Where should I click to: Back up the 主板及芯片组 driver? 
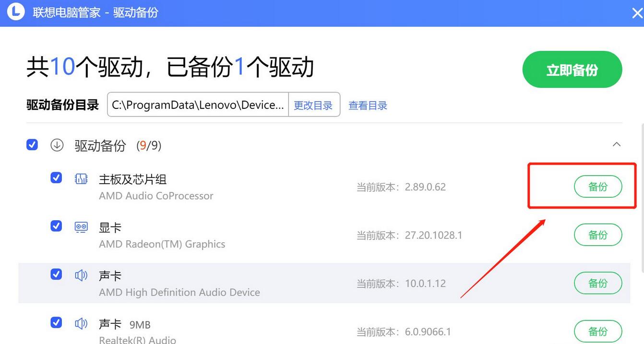click(x=598, y=187)
